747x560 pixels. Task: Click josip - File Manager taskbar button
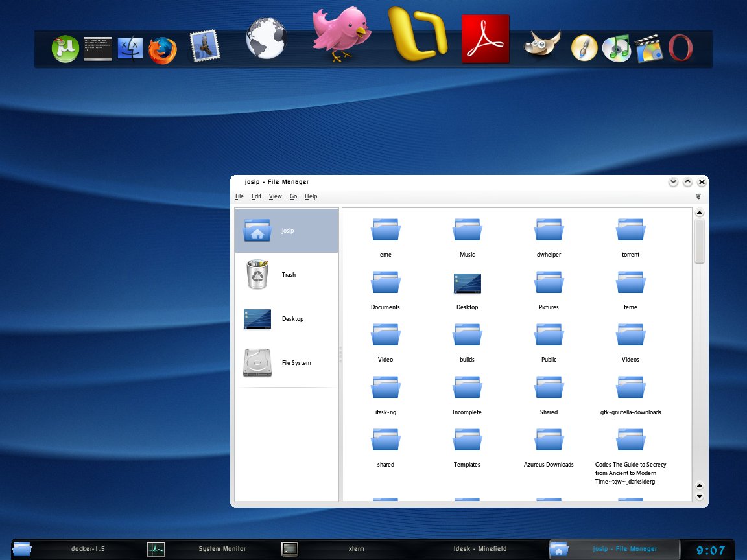click(615, 548)
